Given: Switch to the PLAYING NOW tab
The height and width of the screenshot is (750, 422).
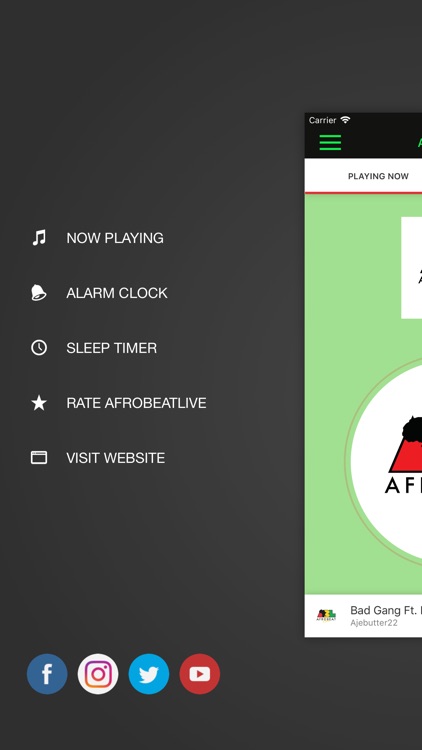Looking at the screenshot, I should coord(378,176).
